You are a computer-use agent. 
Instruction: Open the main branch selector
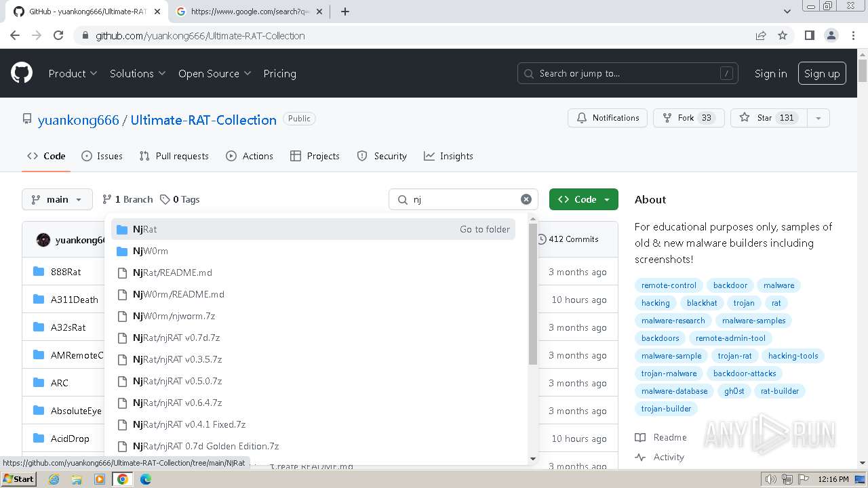point(57,199)
